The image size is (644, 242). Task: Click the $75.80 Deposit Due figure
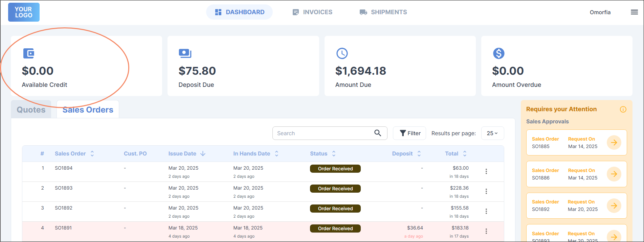coord(197,71)
